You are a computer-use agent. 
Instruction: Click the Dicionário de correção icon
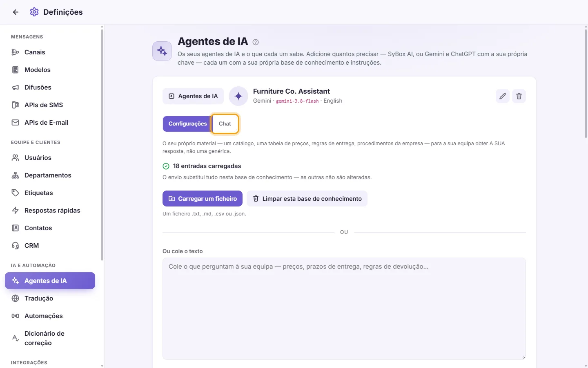tap(16, 338)
